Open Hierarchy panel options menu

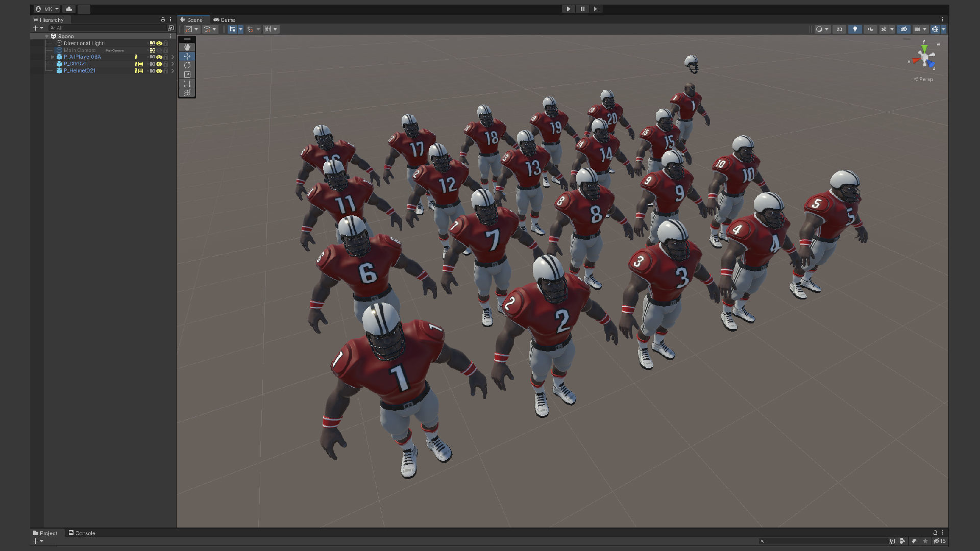click(170, 20)
